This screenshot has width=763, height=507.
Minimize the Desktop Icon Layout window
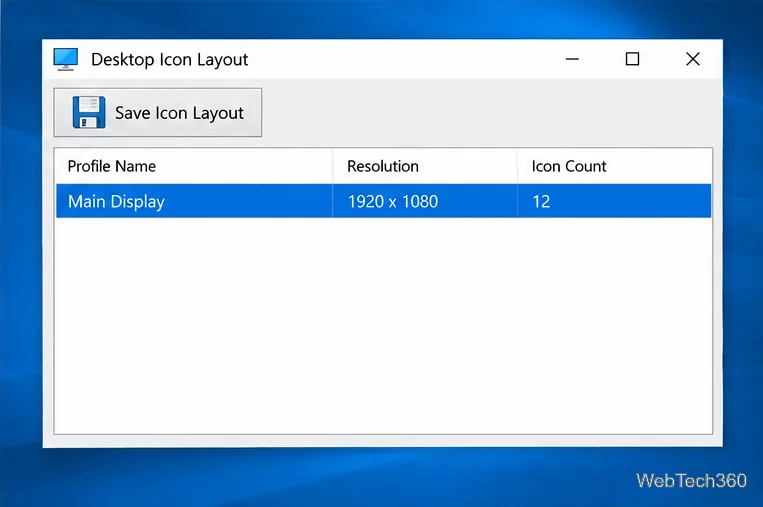pyautogui.click(x=572, y=59)
